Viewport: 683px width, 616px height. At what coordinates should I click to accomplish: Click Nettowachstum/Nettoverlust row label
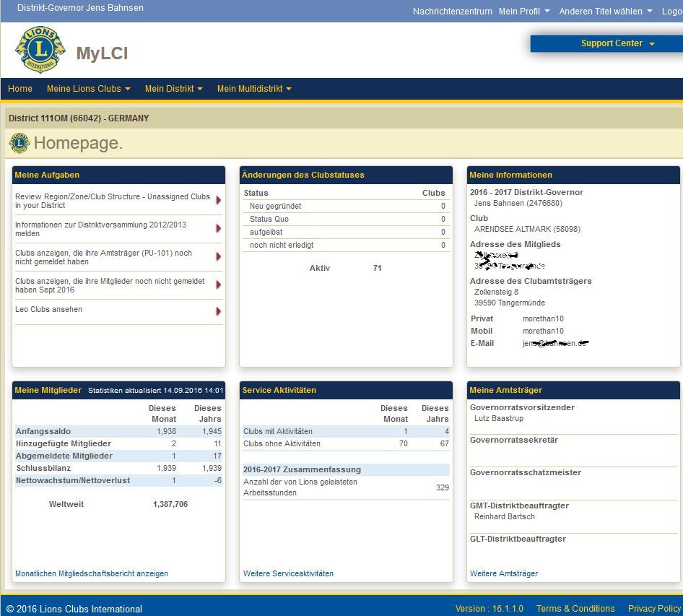tap(73, 480)
